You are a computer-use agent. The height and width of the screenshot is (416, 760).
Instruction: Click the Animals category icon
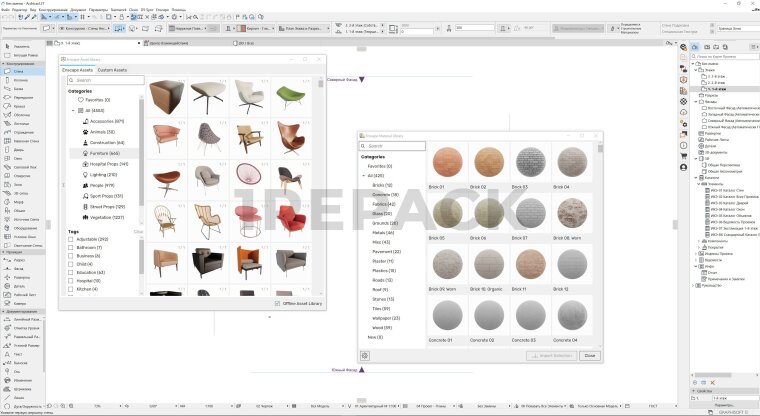(84, 131)
